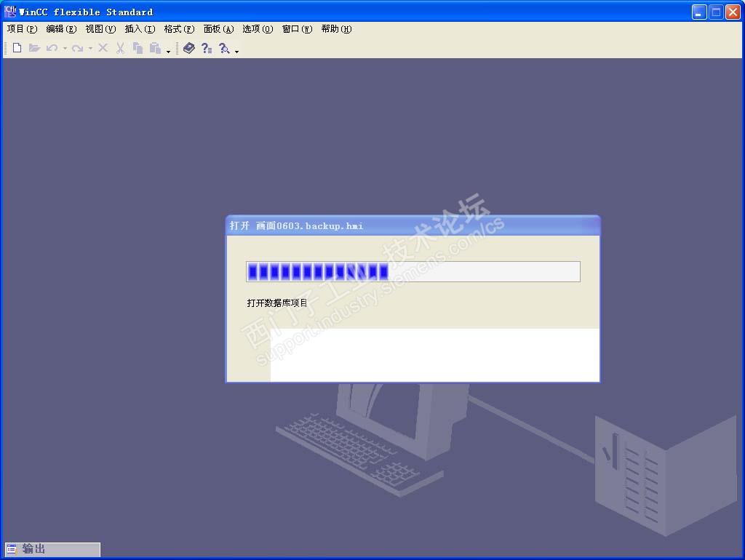Screen dimensions: 745x560
Task: Open the 编辑(E) menu
Action: pos(61,29)
